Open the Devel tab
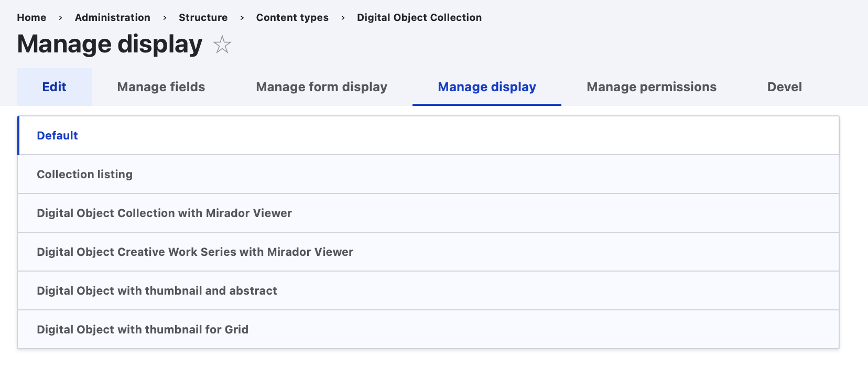Image resolution: width=868 pixels, height=367 pixels. [784, 87]
